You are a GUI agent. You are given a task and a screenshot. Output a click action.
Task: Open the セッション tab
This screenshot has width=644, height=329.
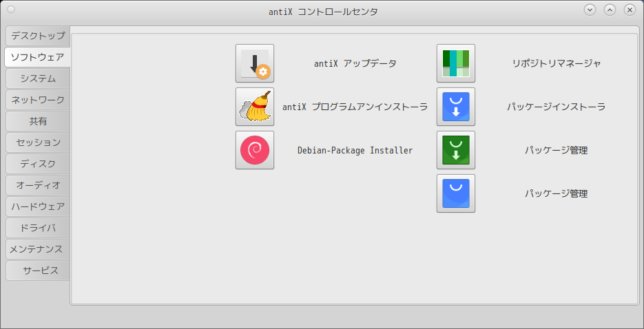click(x=38, y=142)
